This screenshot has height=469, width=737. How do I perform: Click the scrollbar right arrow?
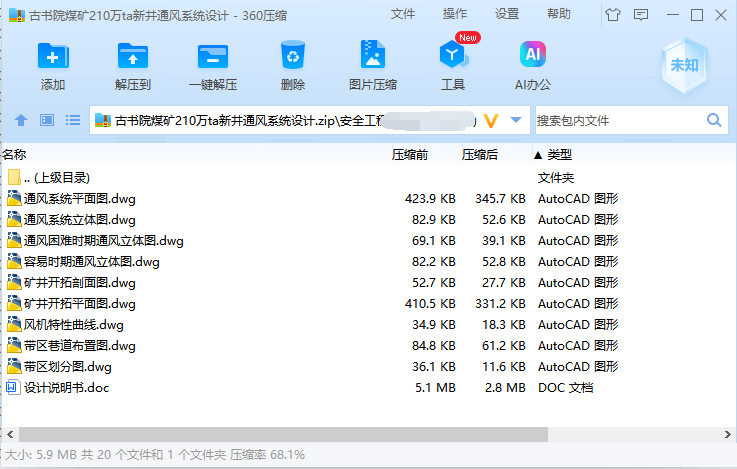click(x=728, y=434)
